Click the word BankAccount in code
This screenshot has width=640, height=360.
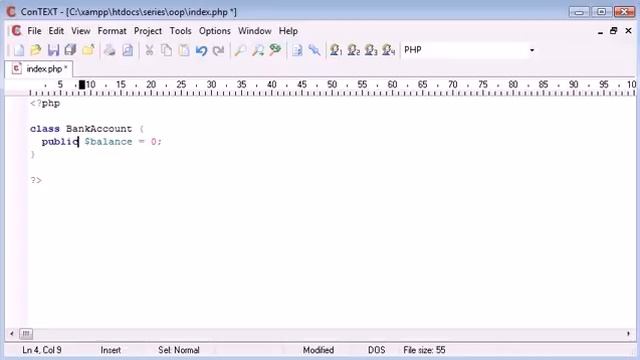coord(99,129)
